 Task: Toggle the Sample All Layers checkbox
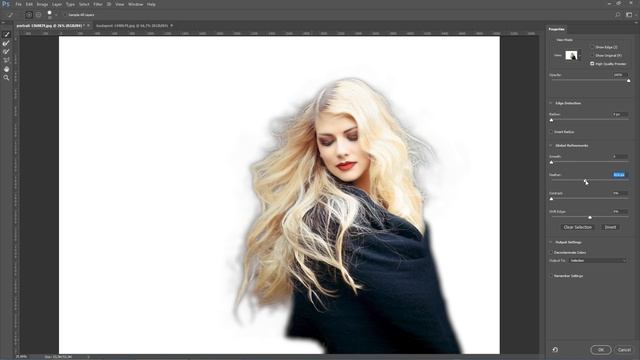(x=66, y=15)
